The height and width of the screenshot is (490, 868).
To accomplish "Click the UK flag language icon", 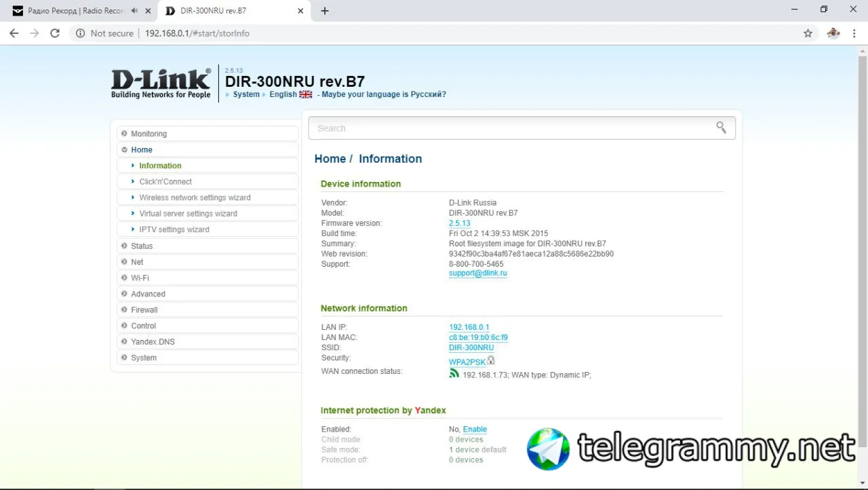I will [306, 94].
